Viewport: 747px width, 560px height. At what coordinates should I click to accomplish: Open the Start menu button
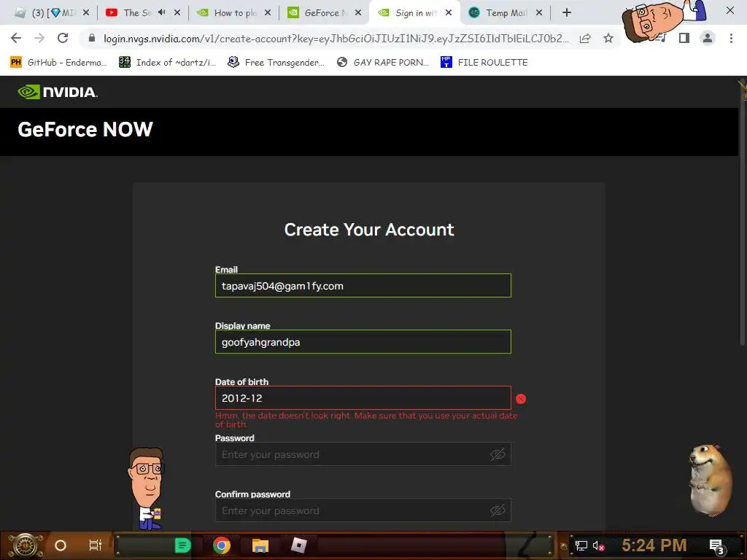point(26,545)
